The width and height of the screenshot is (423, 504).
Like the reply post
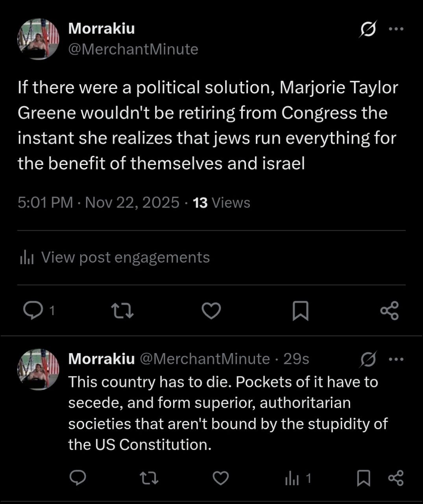[221, 478]
